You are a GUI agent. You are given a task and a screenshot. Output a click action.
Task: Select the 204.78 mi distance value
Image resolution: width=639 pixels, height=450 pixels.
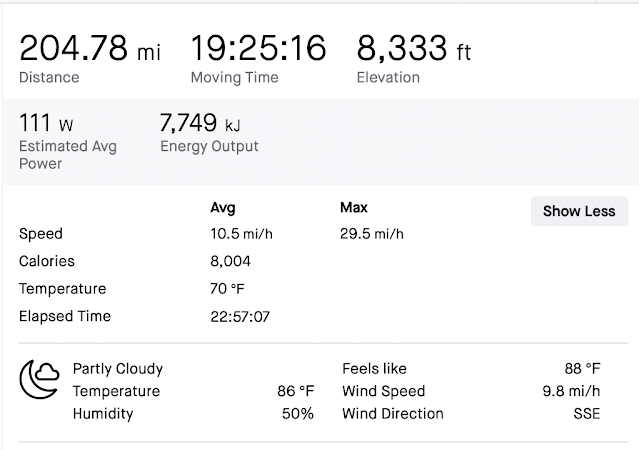tap(90, 48)
